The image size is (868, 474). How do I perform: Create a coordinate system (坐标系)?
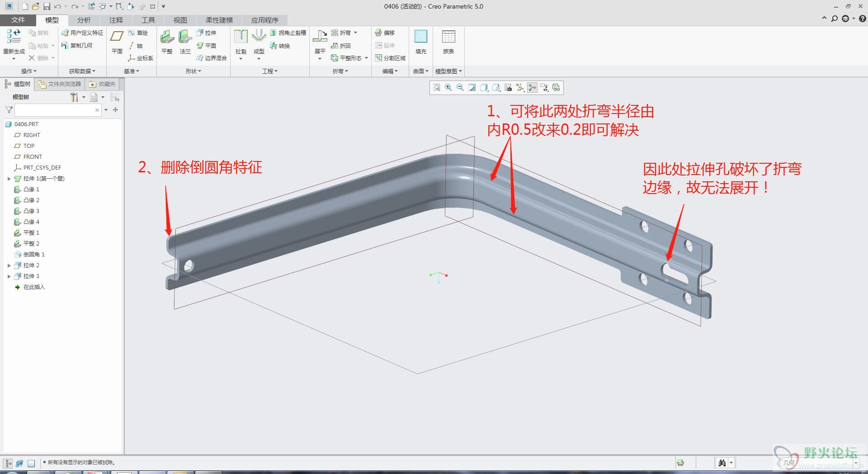click(141, 58)
